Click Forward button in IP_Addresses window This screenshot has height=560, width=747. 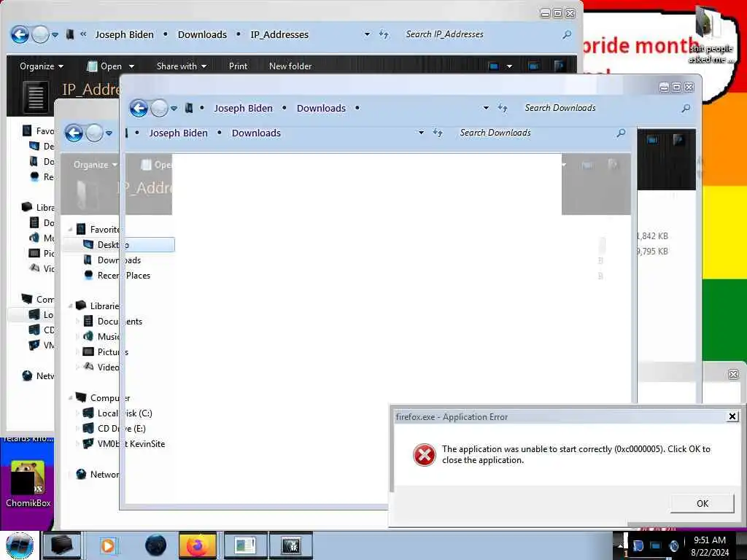coord(41,34)
